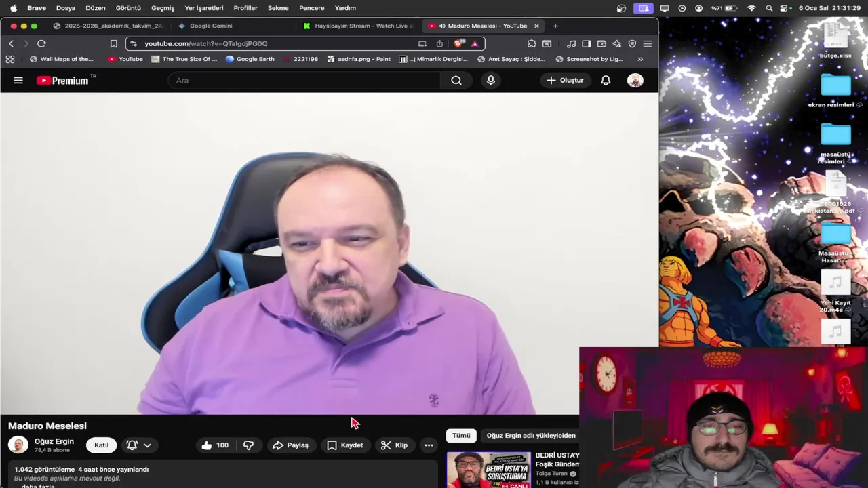Open Screenshot by Lig... bookmark
This screenshot has height=488, width=868.
[589, 59]
